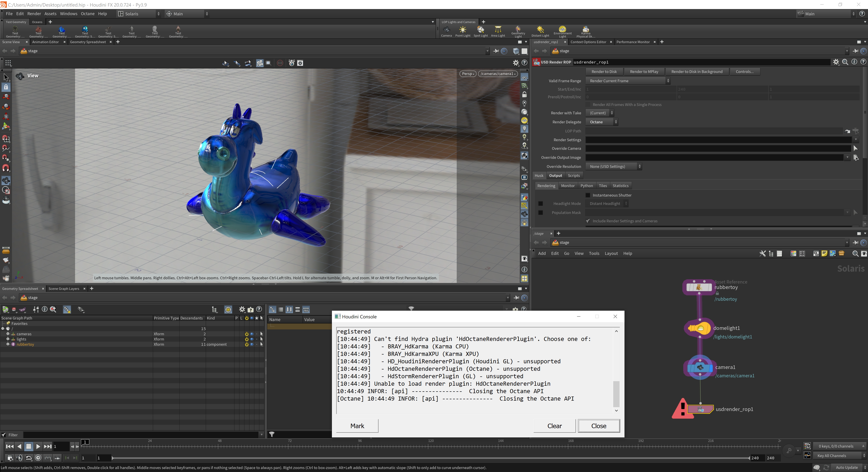Click the Render to Disk button

pos(604,71)
